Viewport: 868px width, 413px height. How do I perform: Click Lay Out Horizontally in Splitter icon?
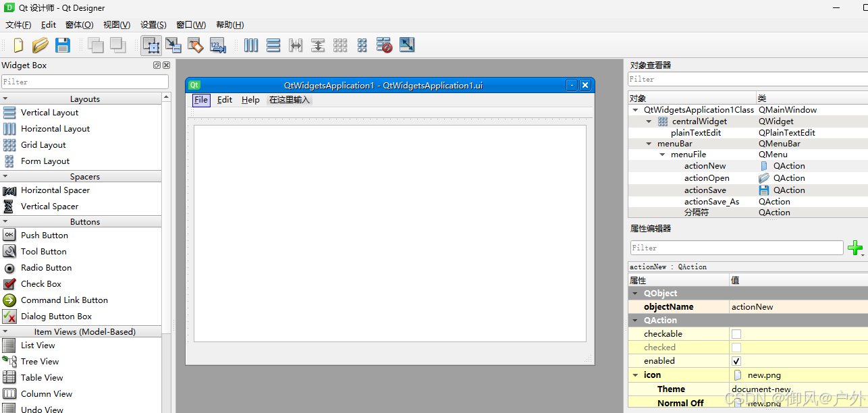(296, 45)
